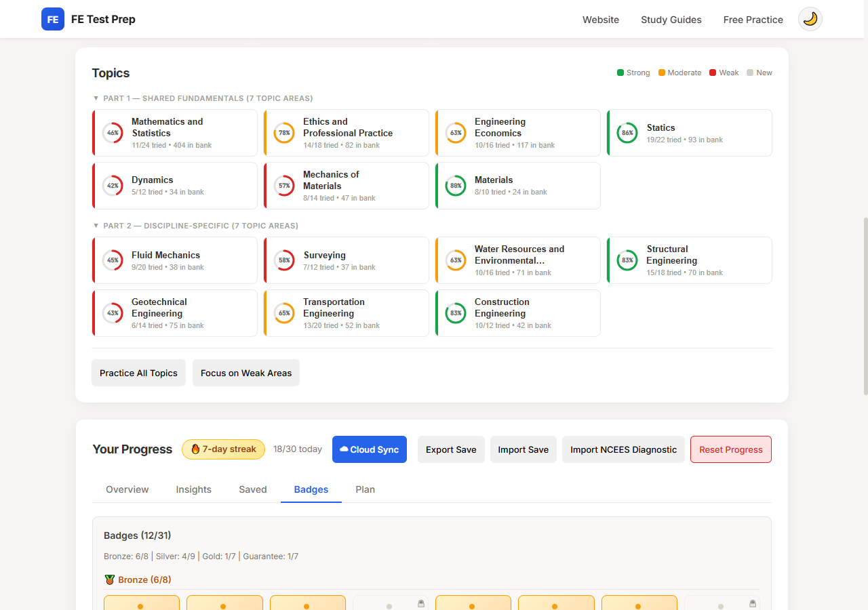Screen dimensions: 868x610
Task: Click Practice All Topics button
Action: pos(138,373)
